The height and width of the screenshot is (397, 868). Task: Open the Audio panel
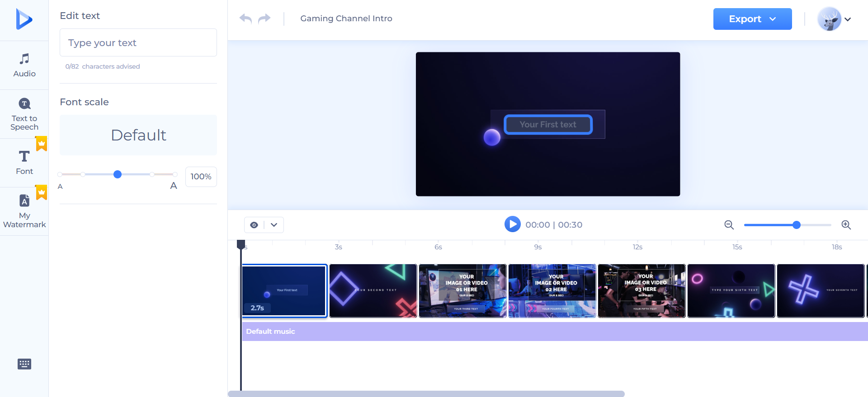pos(24,65)
